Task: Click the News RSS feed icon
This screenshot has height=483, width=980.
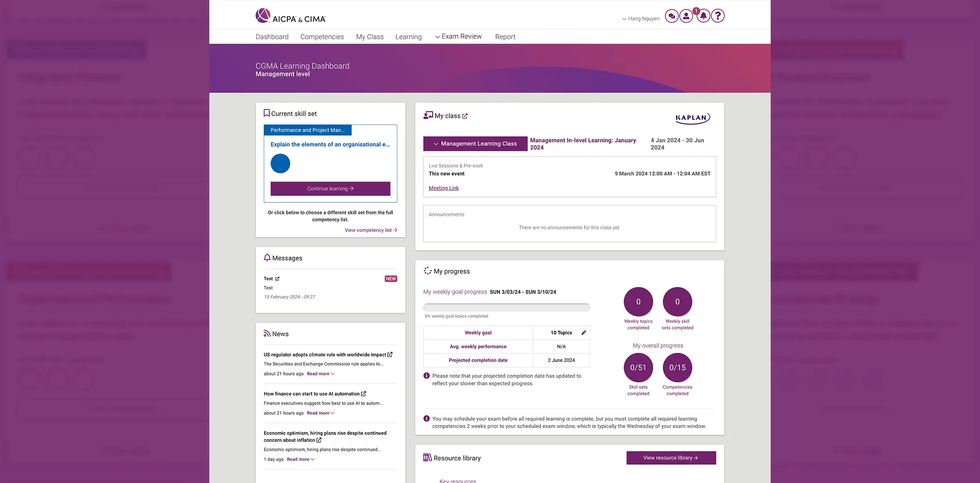Action: 267,334
